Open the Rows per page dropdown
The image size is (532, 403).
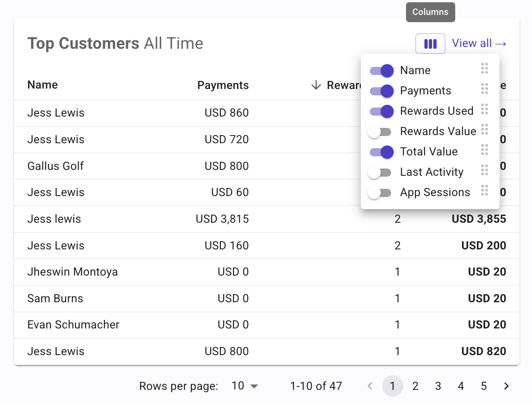[244, 386]
